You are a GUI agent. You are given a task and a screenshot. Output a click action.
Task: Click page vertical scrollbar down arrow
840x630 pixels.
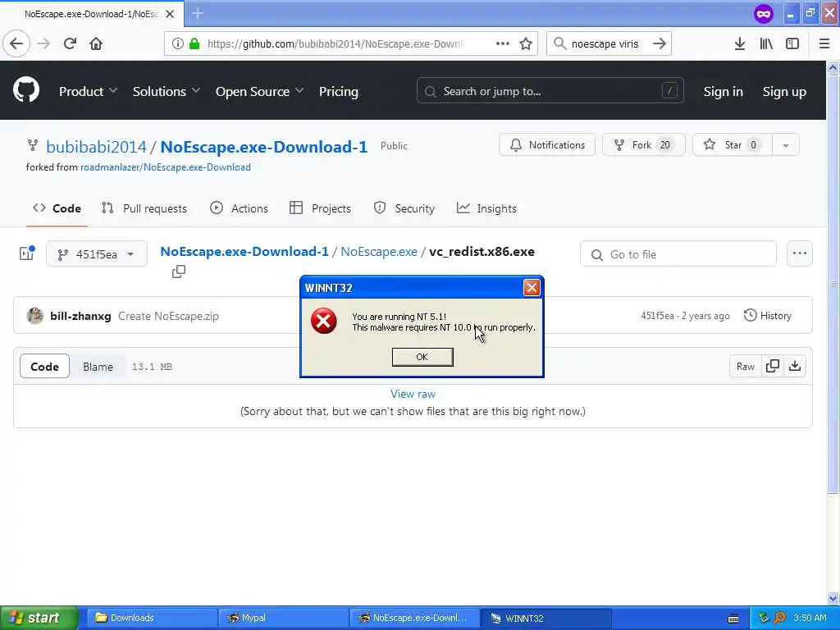coord(833,598)
